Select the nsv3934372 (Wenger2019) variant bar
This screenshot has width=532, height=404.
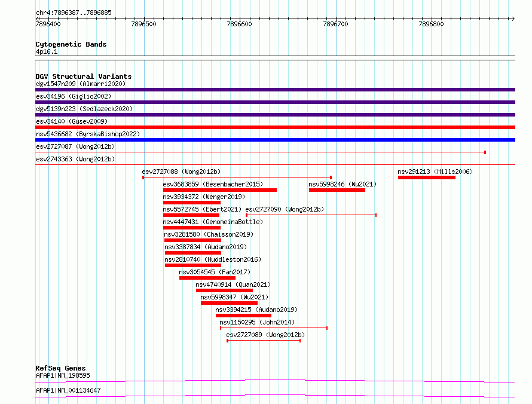point(192,203)
